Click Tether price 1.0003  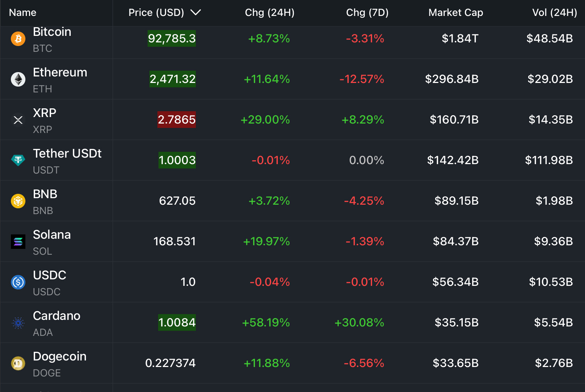pos(177,160)
